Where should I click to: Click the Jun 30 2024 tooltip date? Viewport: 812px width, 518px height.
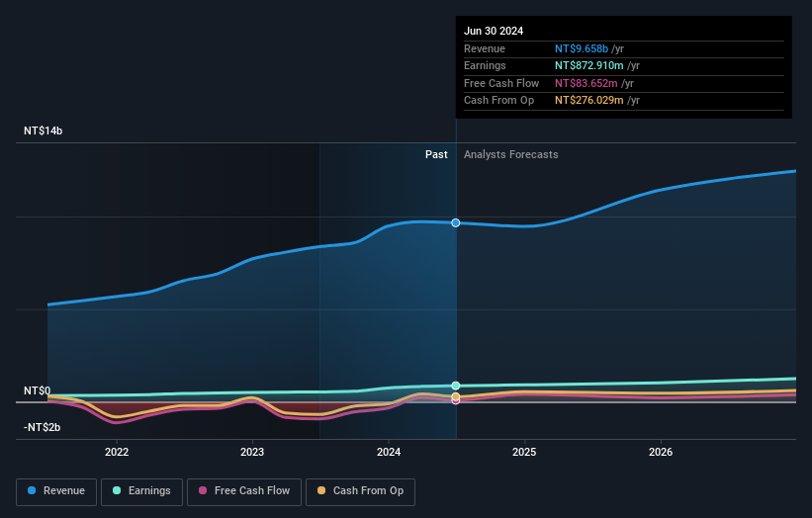pos(494,31)
